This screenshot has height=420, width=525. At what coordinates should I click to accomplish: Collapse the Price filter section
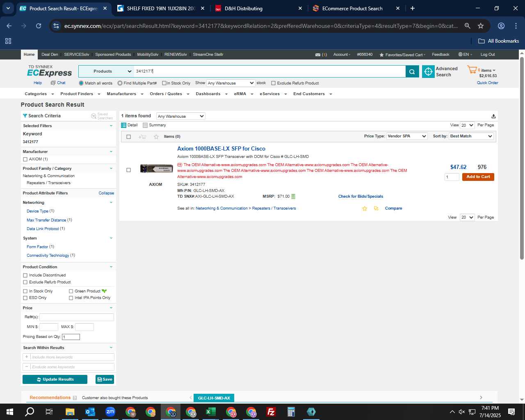111,308
